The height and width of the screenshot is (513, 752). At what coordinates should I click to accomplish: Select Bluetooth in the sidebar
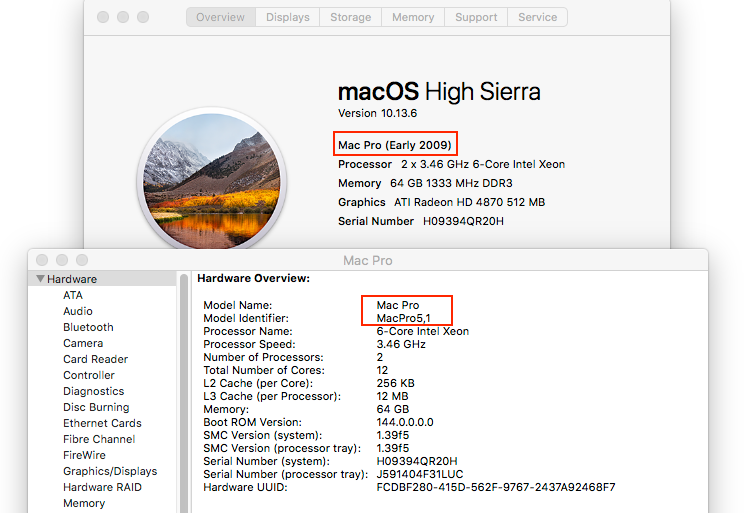(x=88, y=327)
